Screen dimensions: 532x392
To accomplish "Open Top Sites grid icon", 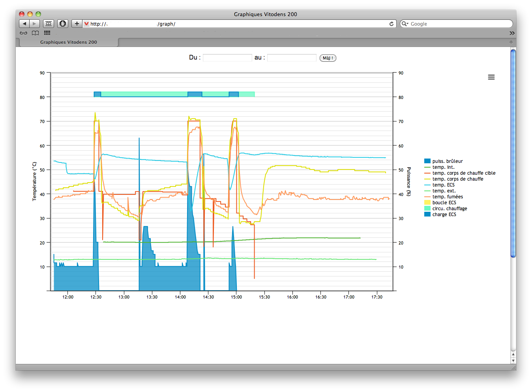I will coord(47,33).
